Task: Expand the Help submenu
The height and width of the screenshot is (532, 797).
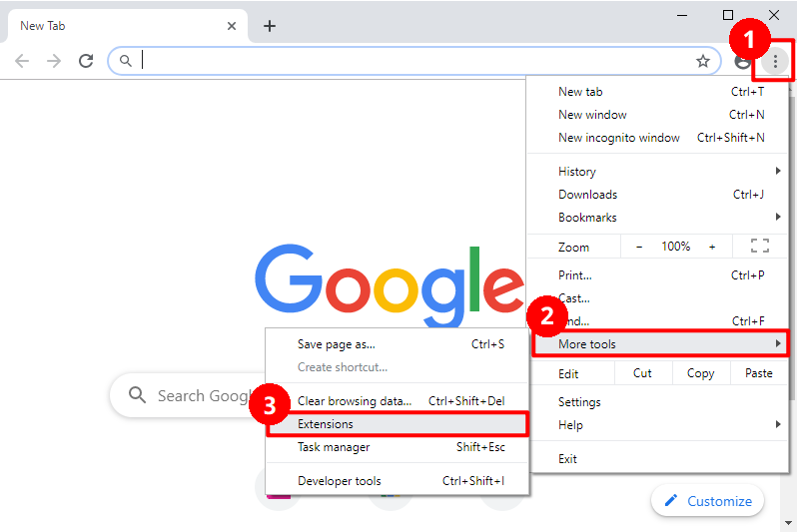Action: [659, 425]
